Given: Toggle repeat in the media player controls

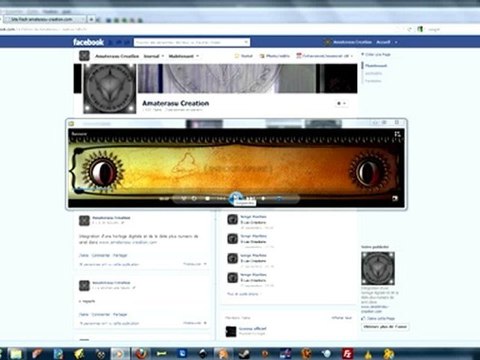Looking at the screenshot, I should [194, 199].
